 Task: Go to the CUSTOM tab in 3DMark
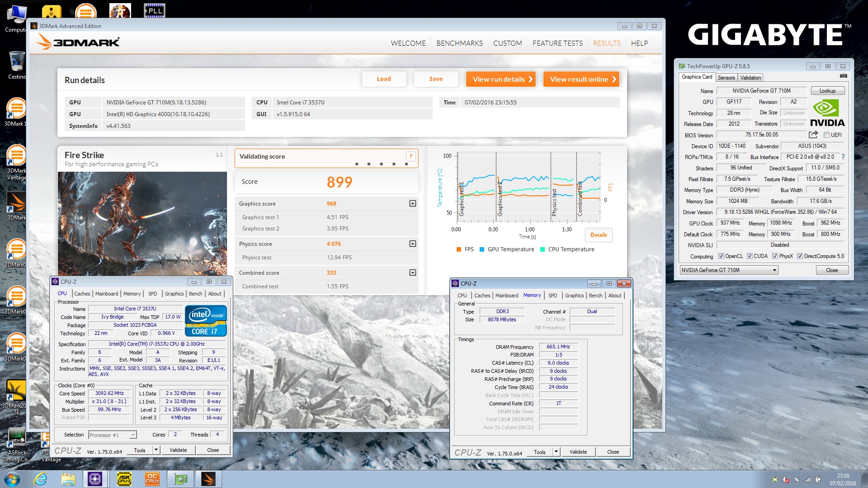[x=507, y=43]
